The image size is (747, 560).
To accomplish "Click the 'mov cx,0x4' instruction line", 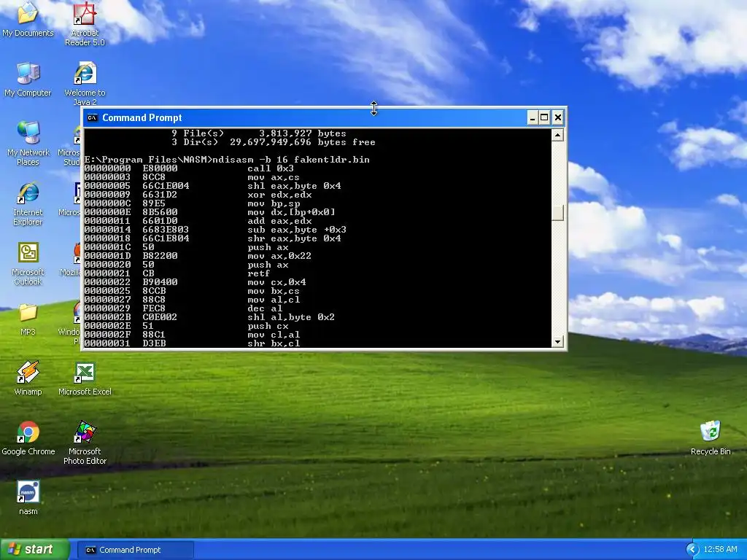I will [x=196, y=282].
